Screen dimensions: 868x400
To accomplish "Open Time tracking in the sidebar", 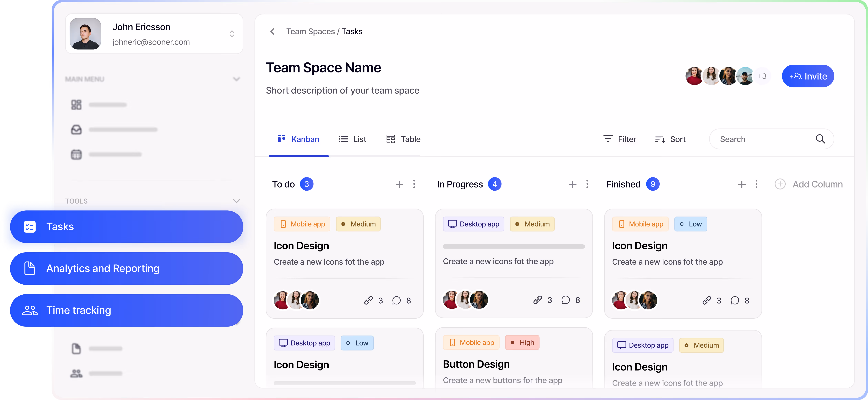I will 126,310.
